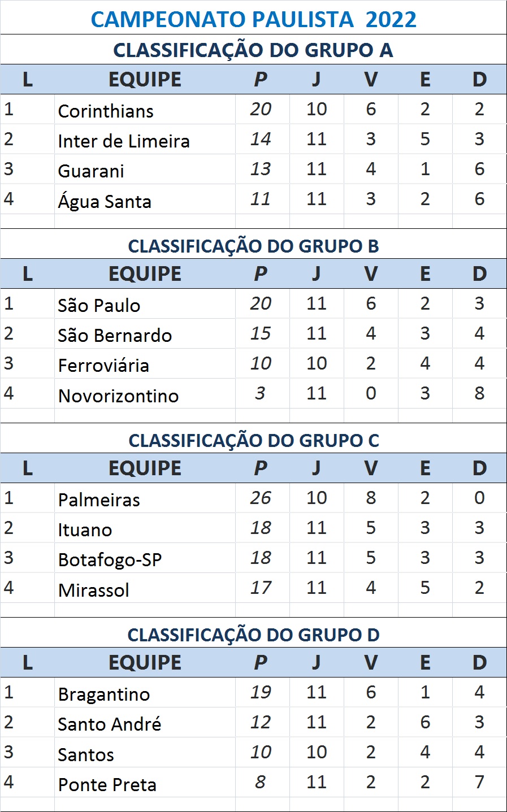Select the Corinthians team name cell
The image size is (507, 812).
tap(106, 111)
